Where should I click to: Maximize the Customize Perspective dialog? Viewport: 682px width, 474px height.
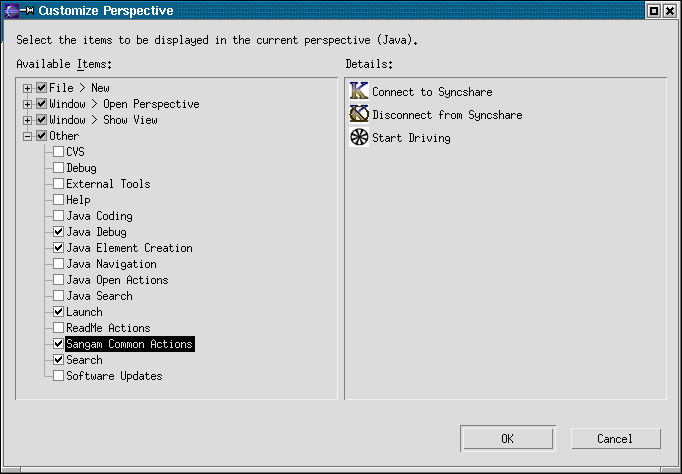(654, 11)
